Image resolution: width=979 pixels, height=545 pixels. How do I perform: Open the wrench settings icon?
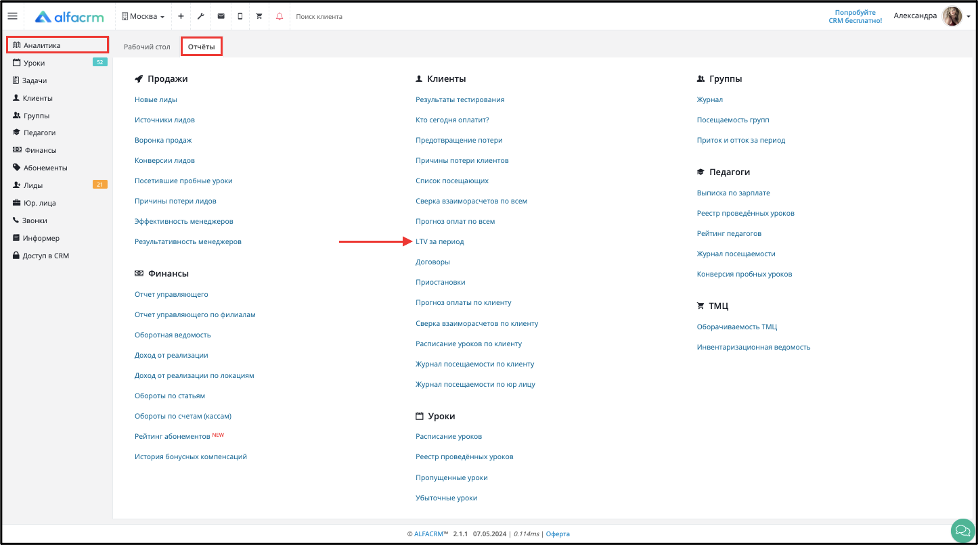(x=200, y=16)
